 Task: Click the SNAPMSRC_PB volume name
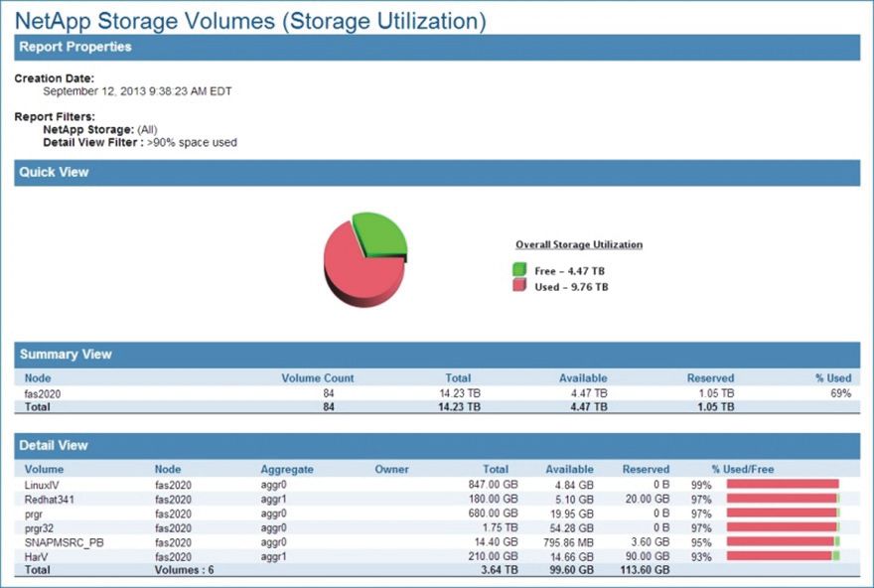tap(65, 542)
